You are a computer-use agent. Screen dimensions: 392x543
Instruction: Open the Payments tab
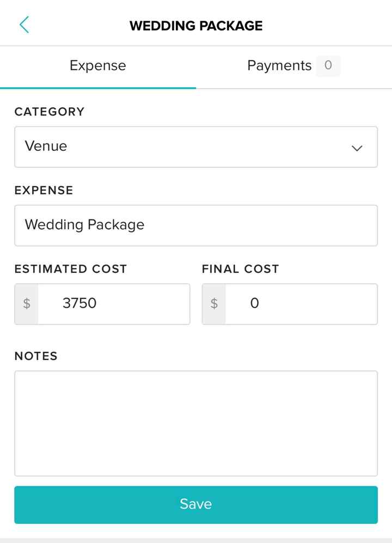point(279,66)
